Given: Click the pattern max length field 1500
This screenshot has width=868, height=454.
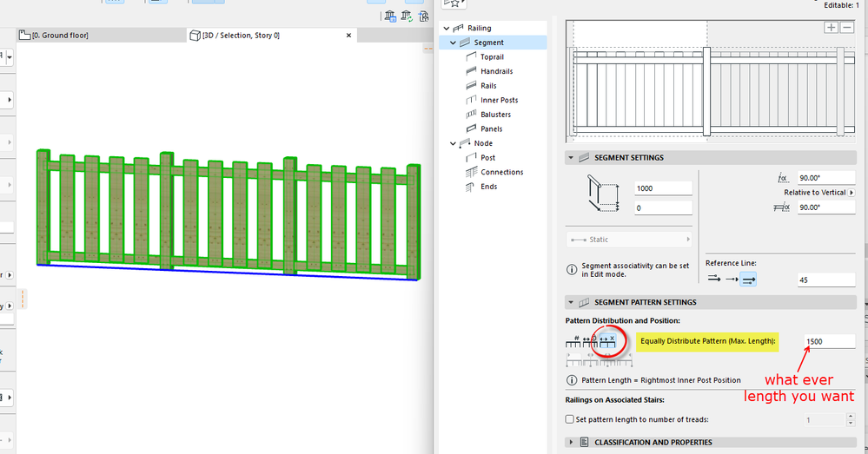Looking at the screenshot, I should pyautogui.click(x=829, y=341).
